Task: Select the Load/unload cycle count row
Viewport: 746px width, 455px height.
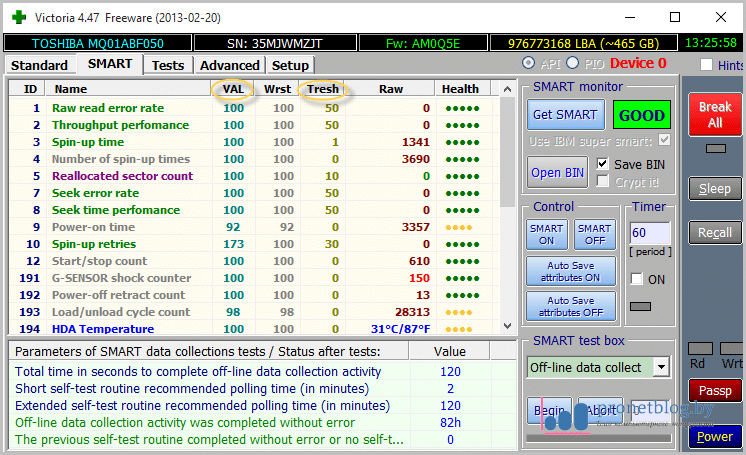Action: coord(254,312)
